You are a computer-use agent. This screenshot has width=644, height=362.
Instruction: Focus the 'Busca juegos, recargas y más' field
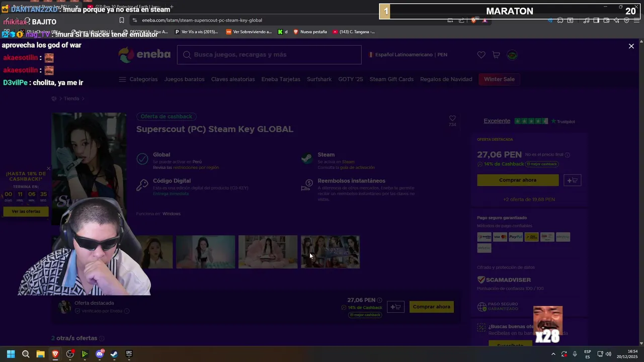tap(269, 55)
